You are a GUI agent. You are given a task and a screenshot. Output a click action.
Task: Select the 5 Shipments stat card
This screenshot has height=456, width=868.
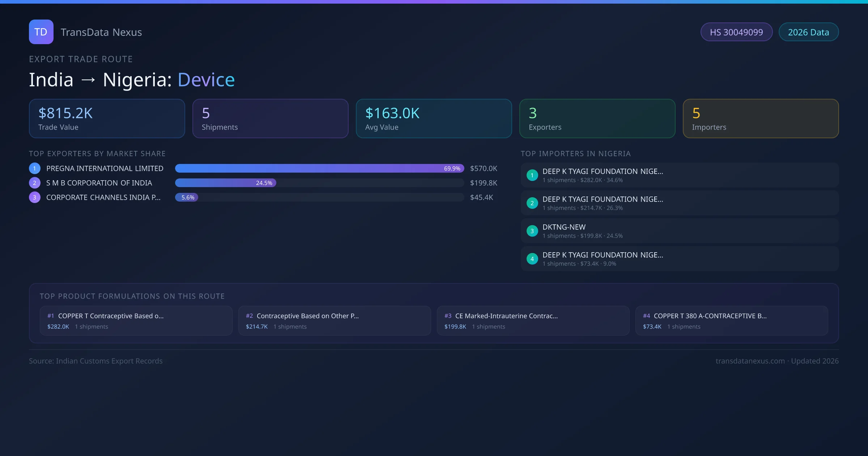[270, 118]
